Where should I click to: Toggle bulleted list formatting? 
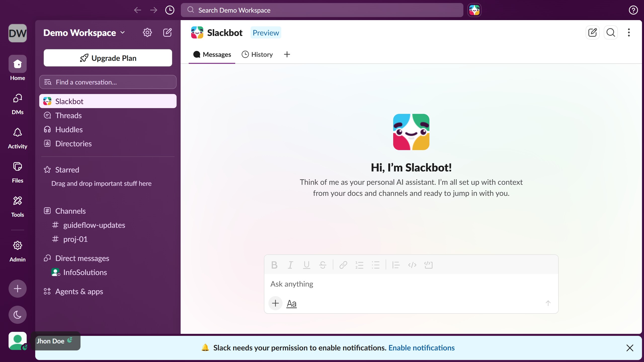click(x=376, y=265)
